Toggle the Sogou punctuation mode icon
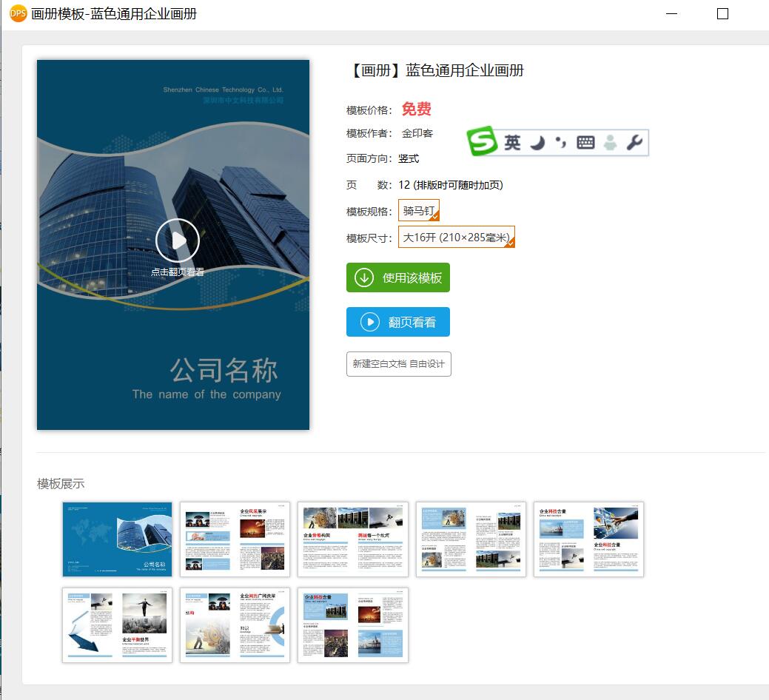 tap(560, 143)
